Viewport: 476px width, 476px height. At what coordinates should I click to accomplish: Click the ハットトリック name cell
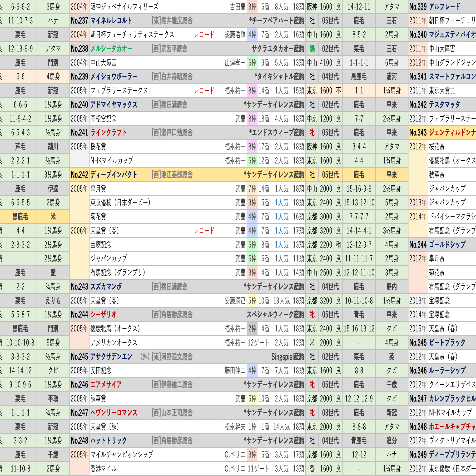[x=108, y=441]
